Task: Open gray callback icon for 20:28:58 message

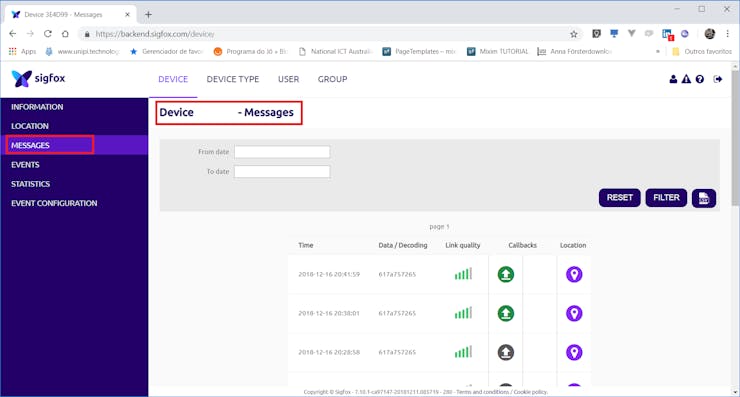Action: [506, 352]
